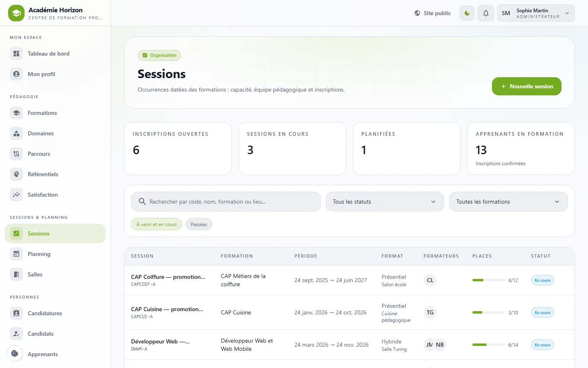The height and width of the screenshot is (368, 588).
Task: Click the search magnifier icon
Action: (x=142, y=202)
